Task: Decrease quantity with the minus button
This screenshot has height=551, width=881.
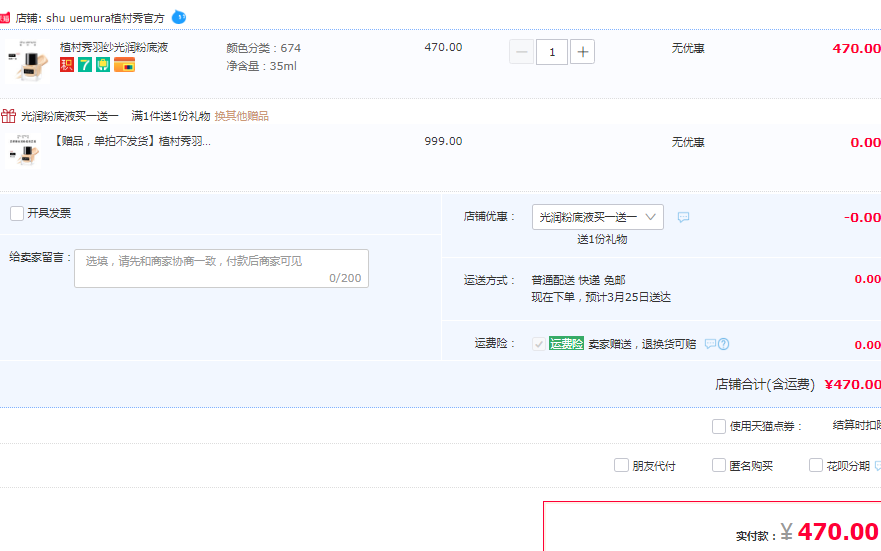Action: point(521,52)
